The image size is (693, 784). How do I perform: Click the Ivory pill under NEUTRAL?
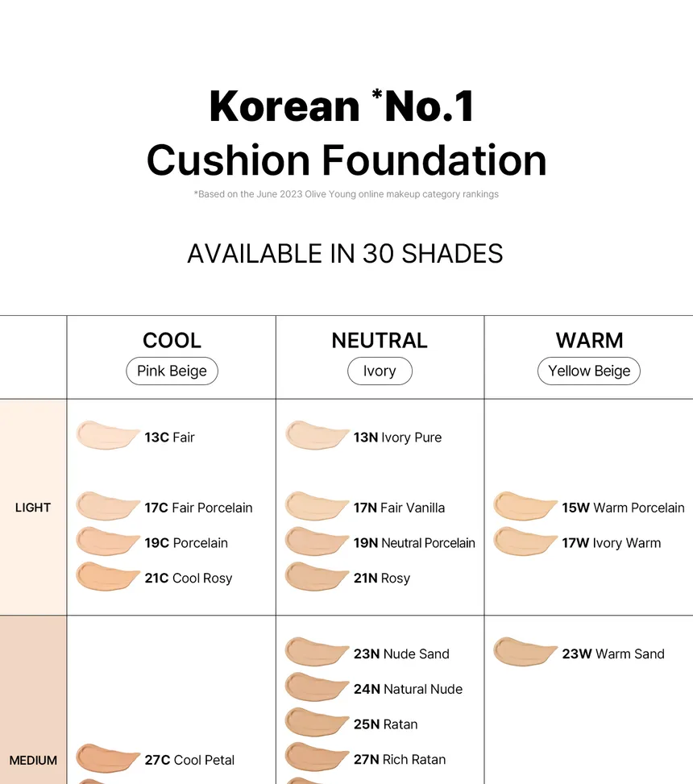click(380, 371)
